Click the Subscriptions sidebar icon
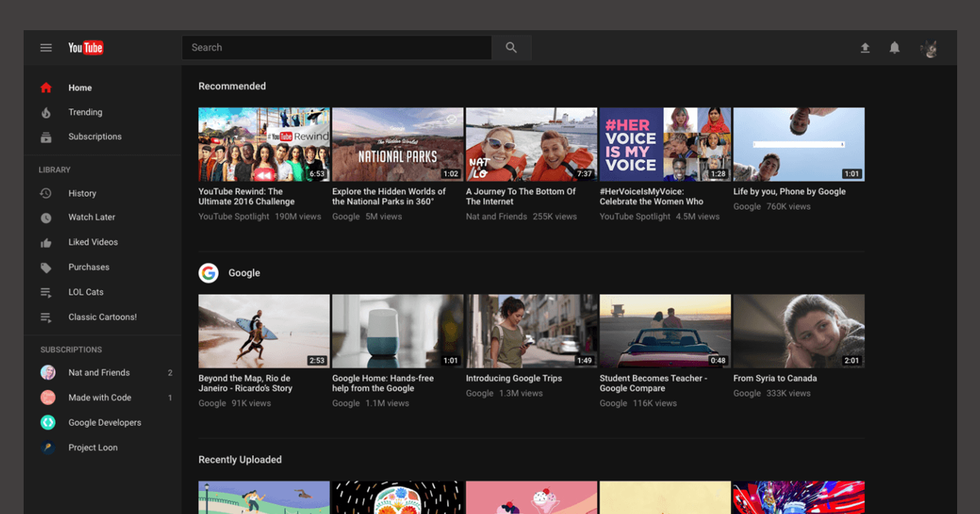Image resolution: width=980 pixels, height=514 pixels. click(46, 137)
